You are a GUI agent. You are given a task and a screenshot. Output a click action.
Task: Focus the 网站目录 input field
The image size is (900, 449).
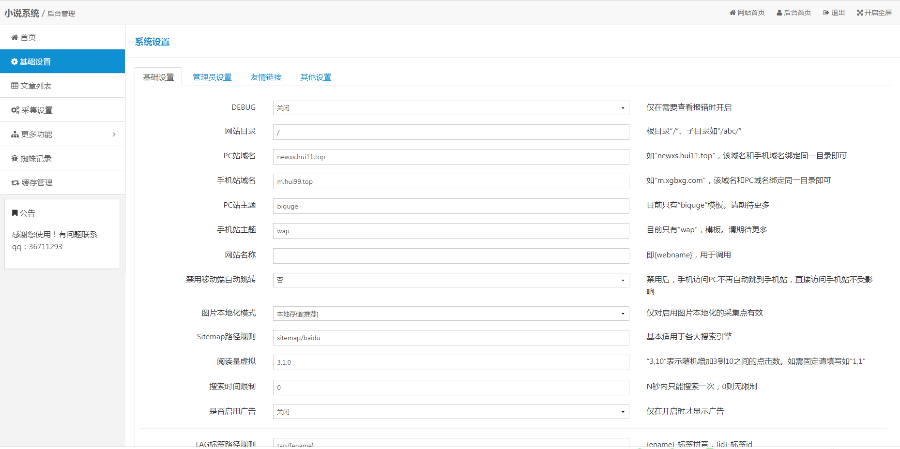coord(451,131)
